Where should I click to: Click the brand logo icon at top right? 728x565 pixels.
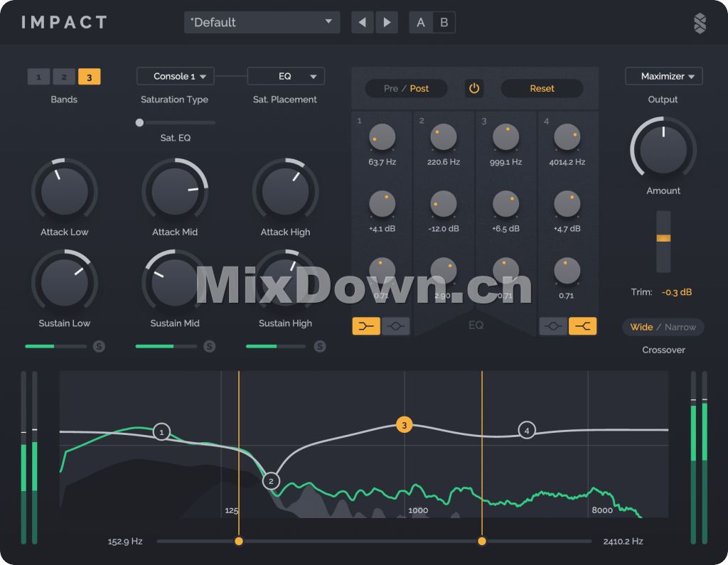[x=700, y=23]
